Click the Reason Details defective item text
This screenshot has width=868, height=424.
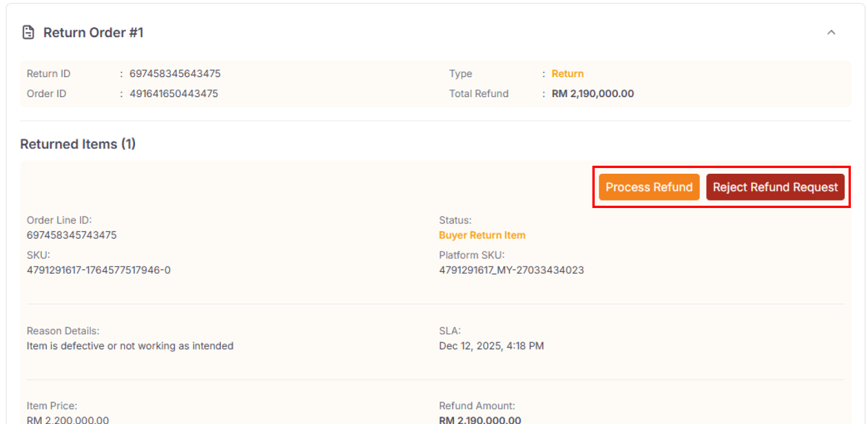click(130, 346)
